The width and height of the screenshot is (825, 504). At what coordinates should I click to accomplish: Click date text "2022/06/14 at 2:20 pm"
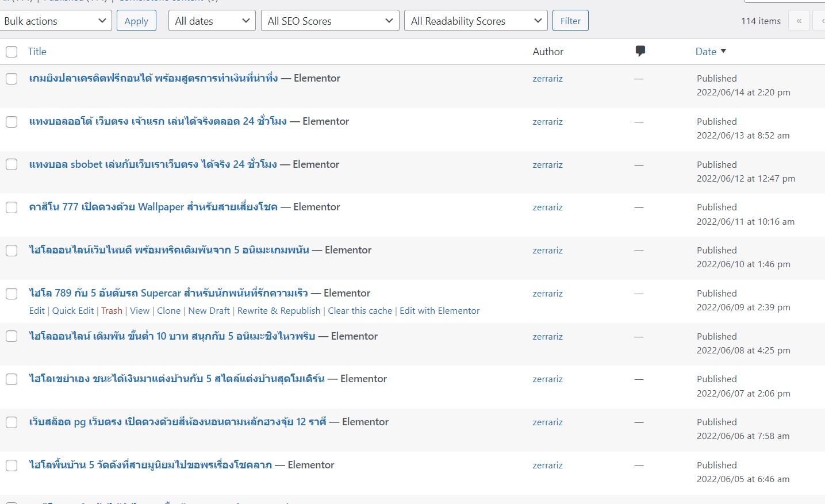[x=743, y=93]
